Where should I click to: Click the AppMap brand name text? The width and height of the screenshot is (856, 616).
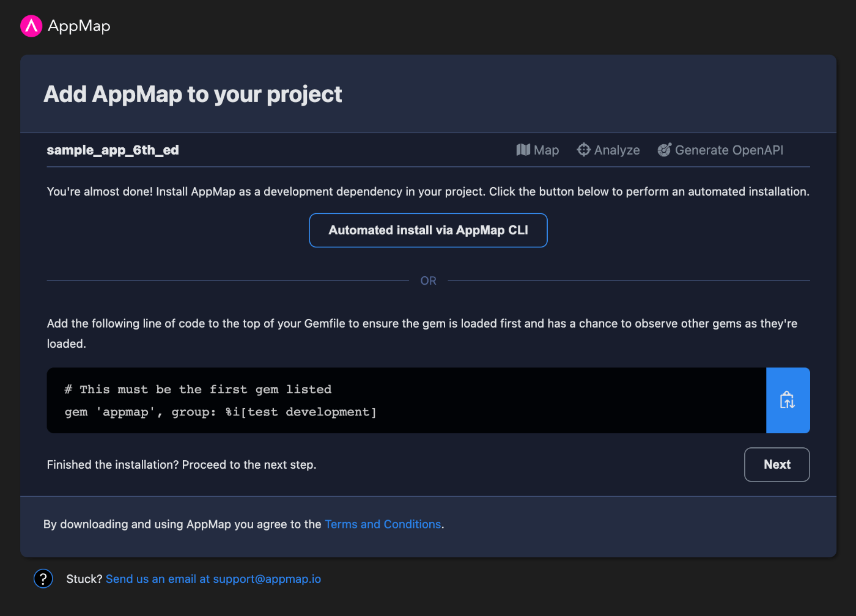[79, 26]
